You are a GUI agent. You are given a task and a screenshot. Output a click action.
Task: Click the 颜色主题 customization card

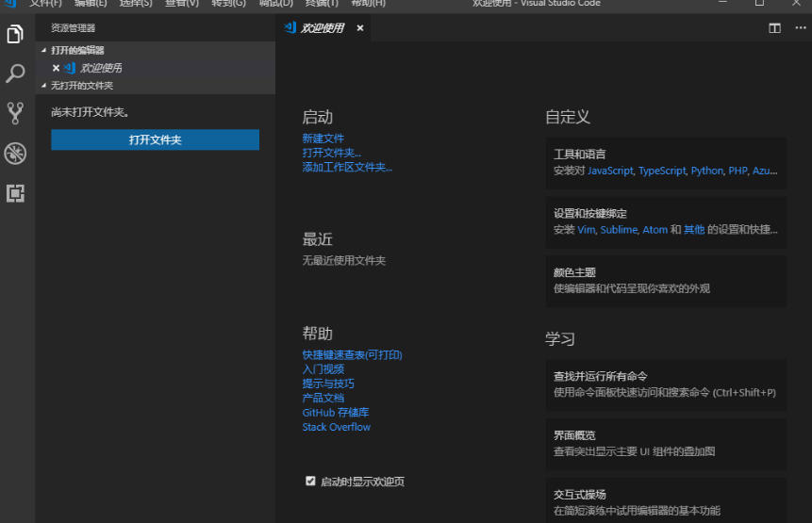665,280
